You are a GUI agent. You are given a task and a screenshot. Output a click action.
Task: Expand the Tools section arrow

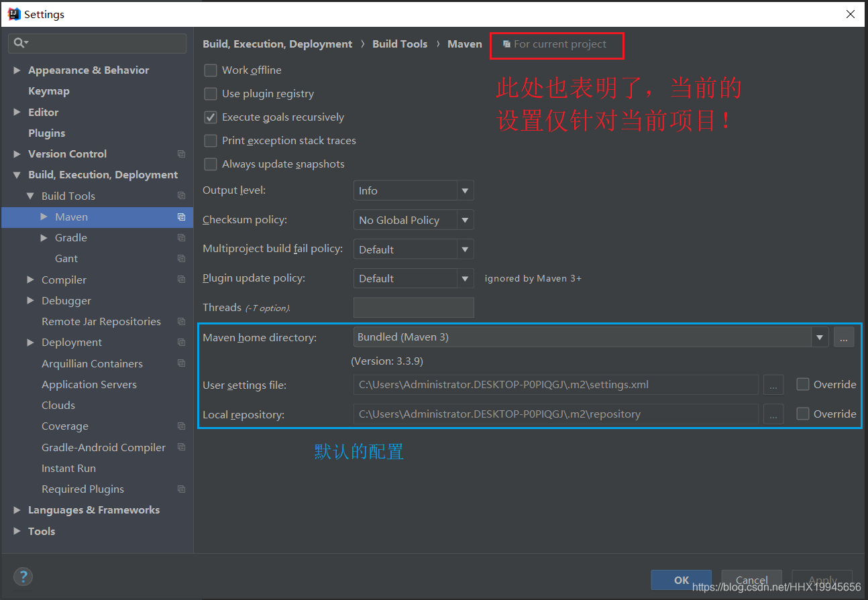[17, 531]
